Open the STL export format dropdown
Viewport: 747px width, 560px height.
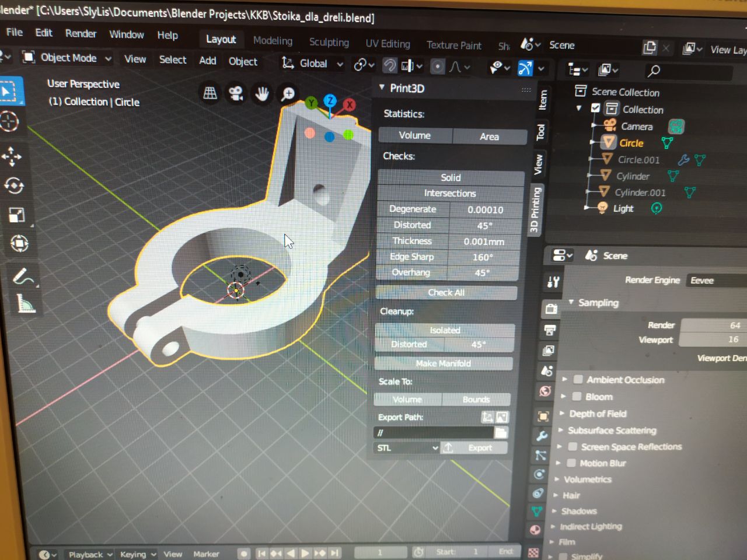click(x=406, y=447)
